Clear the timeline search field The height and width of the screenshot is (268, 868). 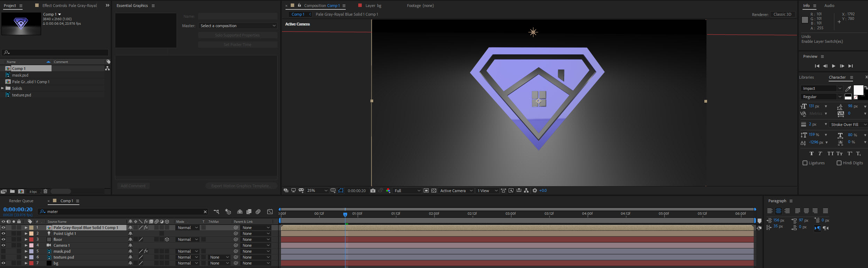pos(205,212)
